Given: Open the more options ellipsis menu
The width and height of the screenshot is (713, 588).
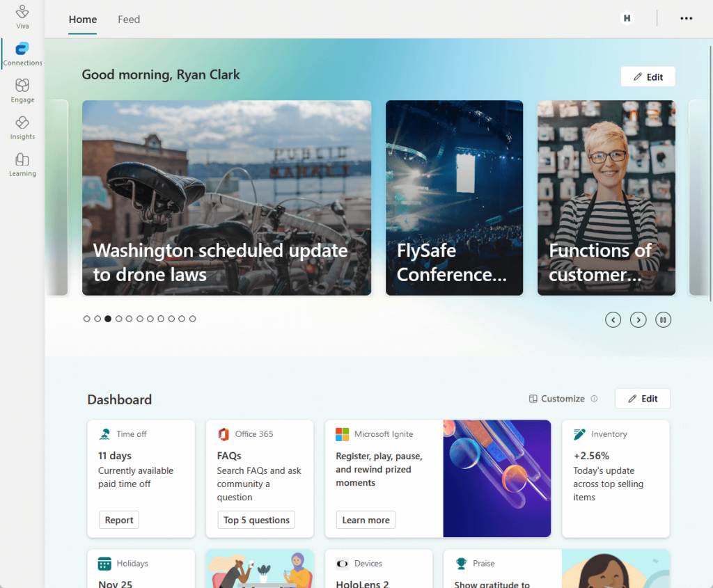Looking at the screenshot, I should click(x=686, y=18).
